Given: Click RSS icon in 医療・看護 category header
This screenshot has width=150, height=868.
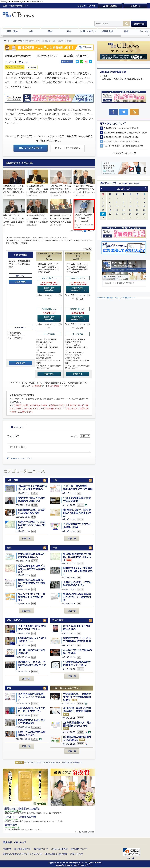Looking at the screenshot, I should point(45,480).
